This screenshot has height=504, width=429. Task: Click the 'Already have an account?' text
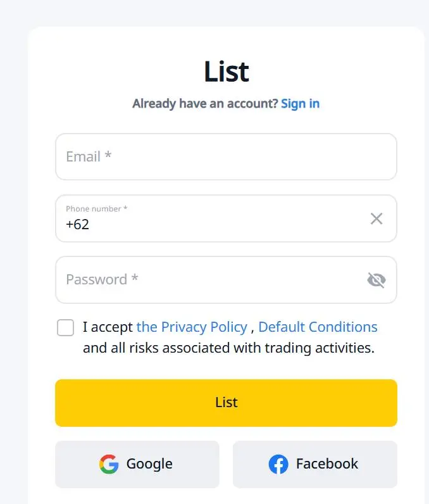(205, 103)
